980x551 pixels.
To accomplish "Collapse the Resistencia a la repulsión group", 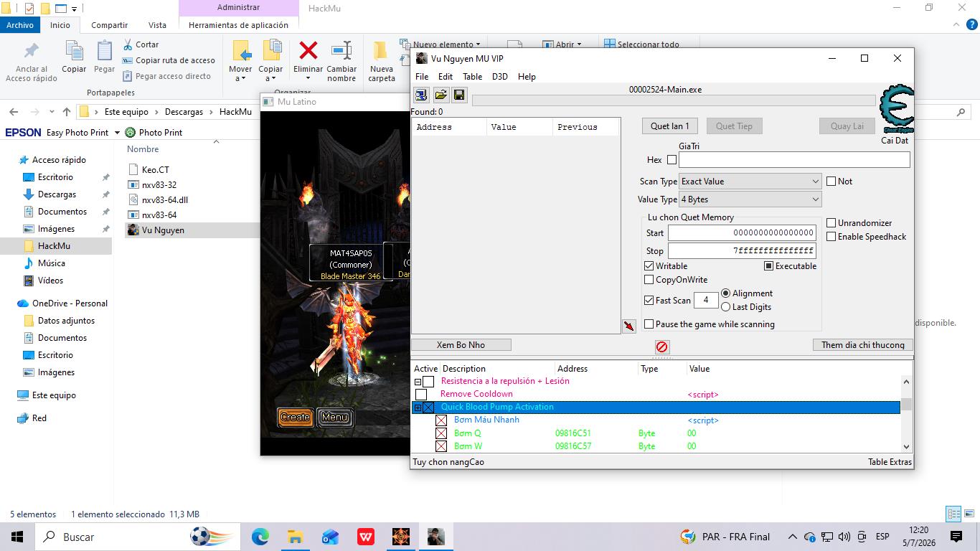I will (418, 382).
